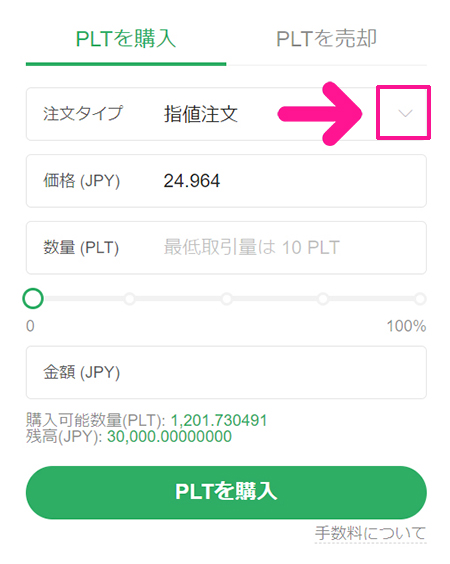
Task: Click the 30,000.00000000 JPY balance value
Action: tap(169, 437)
